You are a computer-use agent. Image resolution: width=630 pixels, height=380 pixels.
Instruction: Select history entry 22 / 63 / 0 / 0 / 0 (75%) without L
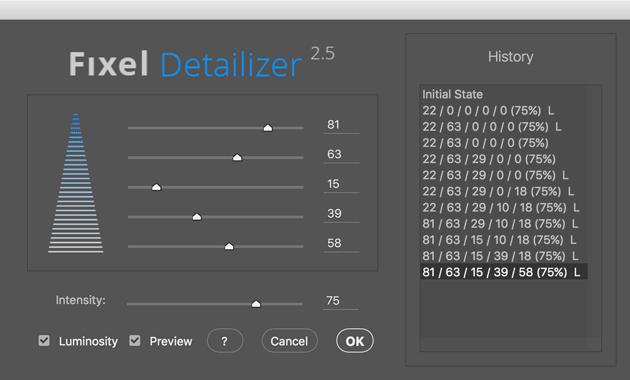coord(504,143)
